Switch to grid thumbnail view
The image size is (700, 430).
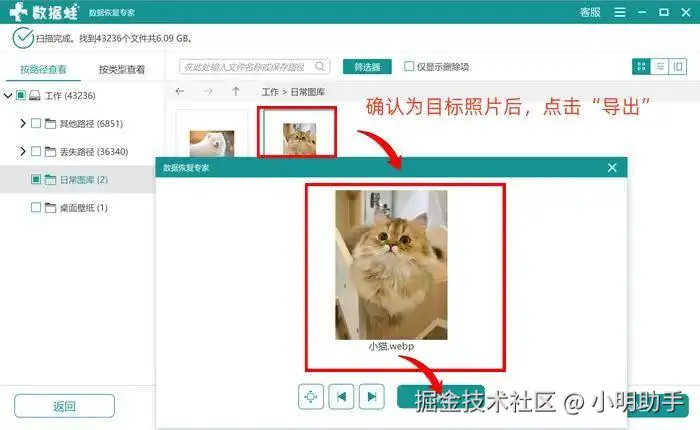pos(642,67)
